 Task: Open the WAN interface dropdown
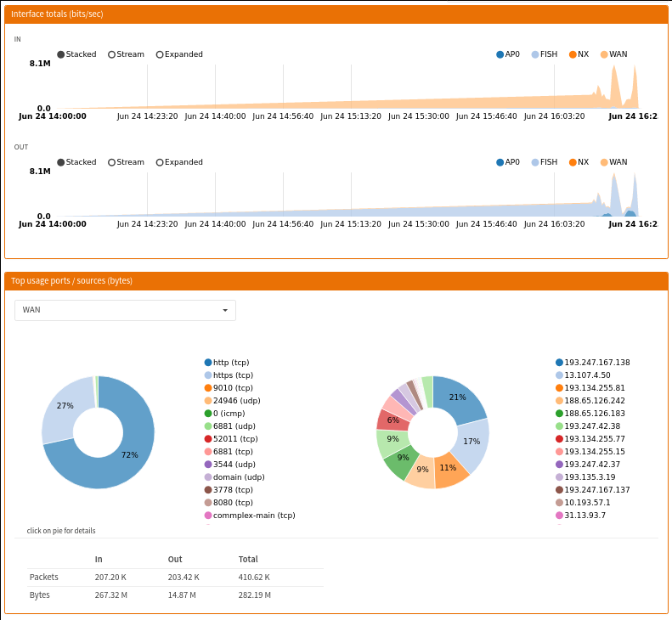125,310
